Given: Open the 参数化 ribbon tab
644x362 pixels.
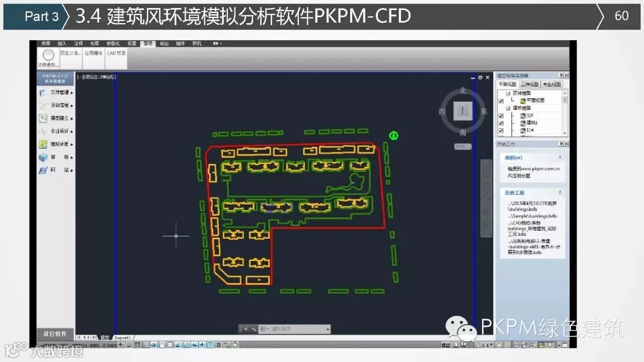Looking at the screenshot, I should (113, 44).
